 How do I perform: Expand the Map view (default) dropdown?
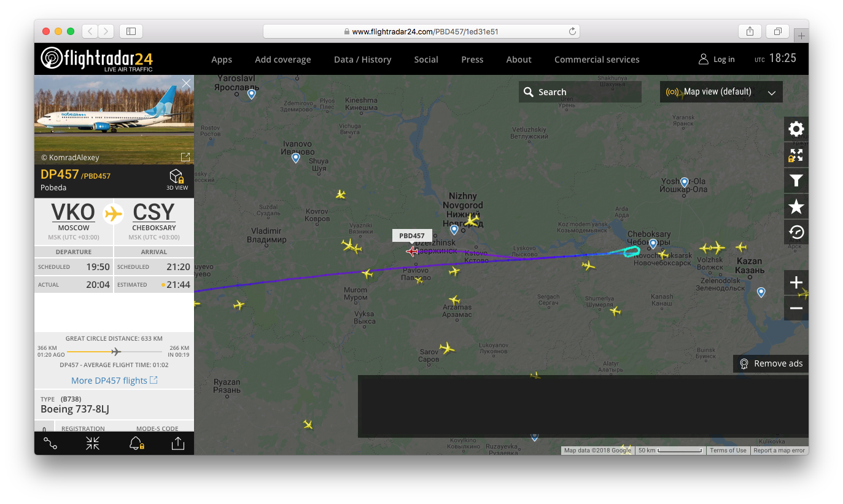click(721, 92)
